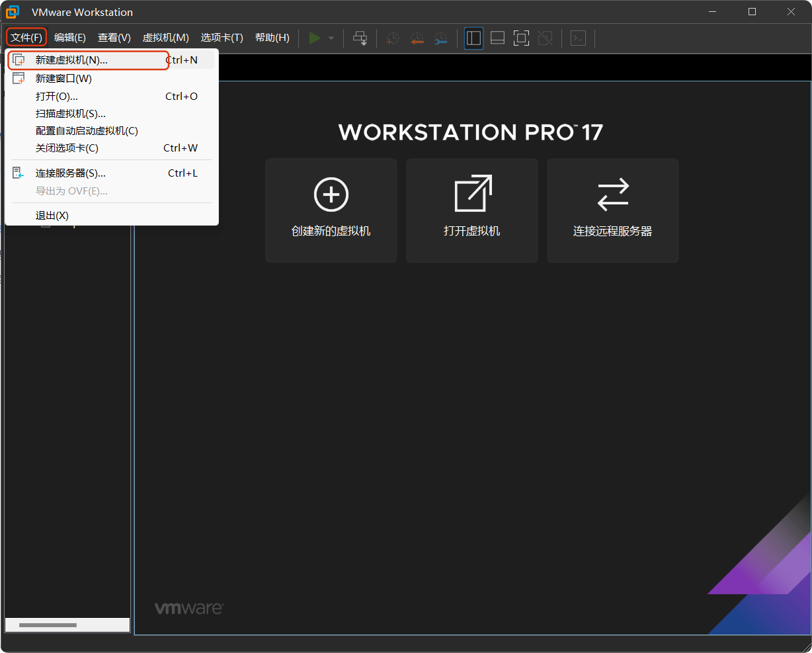Open the 选项卡(T) menu
Image resolution: width=812 pixels, height=653 pixels.
222,38
